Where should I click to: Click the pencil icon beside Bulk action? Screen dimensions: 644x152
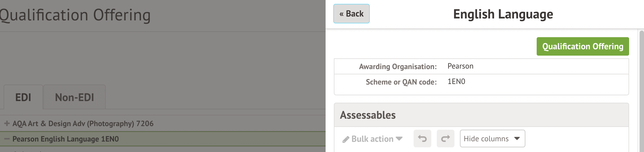pos(346,140)
